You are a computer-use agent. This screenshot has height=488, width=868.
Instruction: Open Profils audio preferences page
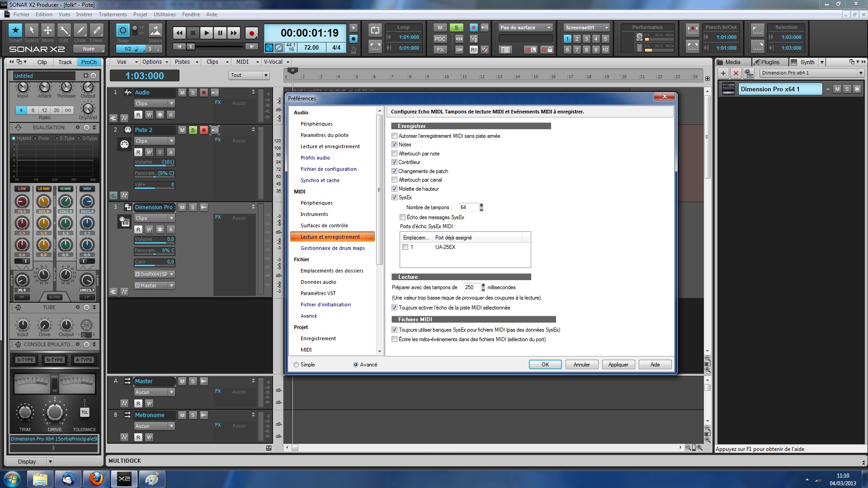click(x=315, y=158)
